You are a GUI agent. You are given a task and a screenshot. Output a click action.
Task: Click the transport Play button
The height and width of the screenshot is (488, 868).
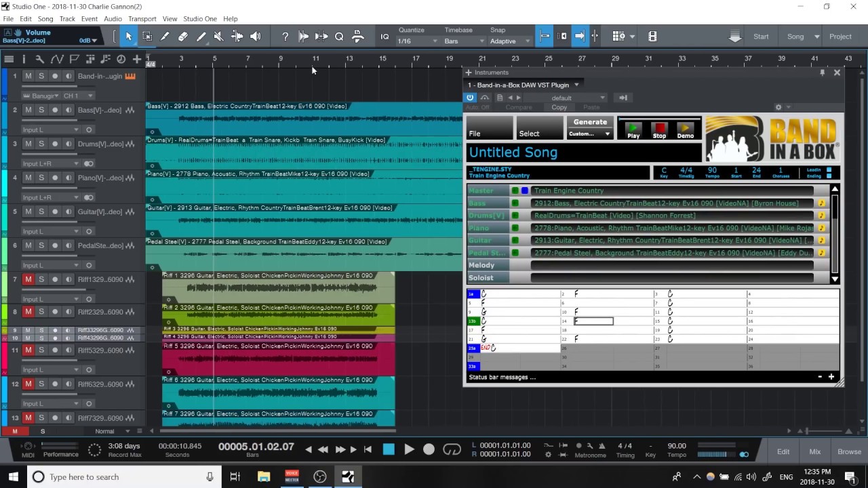pyautogui.click(x=409, y=449)
